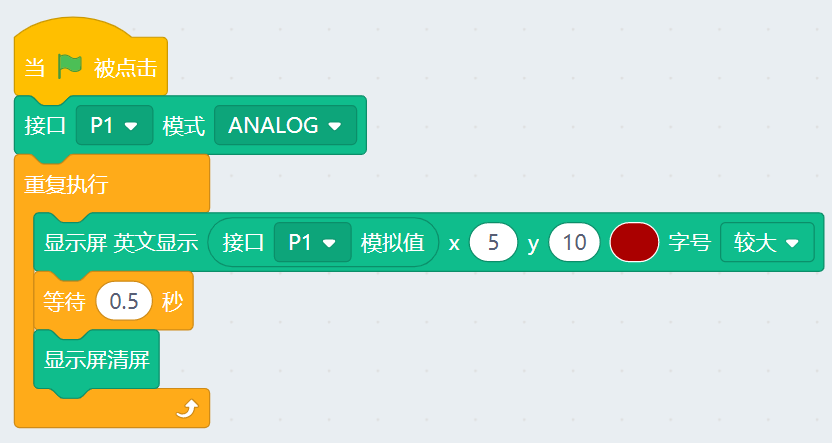Select the 等待 秒 wait block
Viewport: 832px width, 443px height.
pos(114,301)
